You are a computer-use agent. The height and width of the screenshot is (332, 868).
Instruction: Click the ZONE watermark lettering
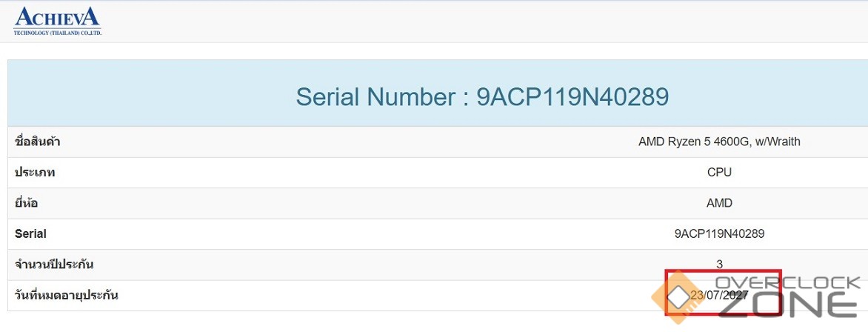click(x=787, y=304)
